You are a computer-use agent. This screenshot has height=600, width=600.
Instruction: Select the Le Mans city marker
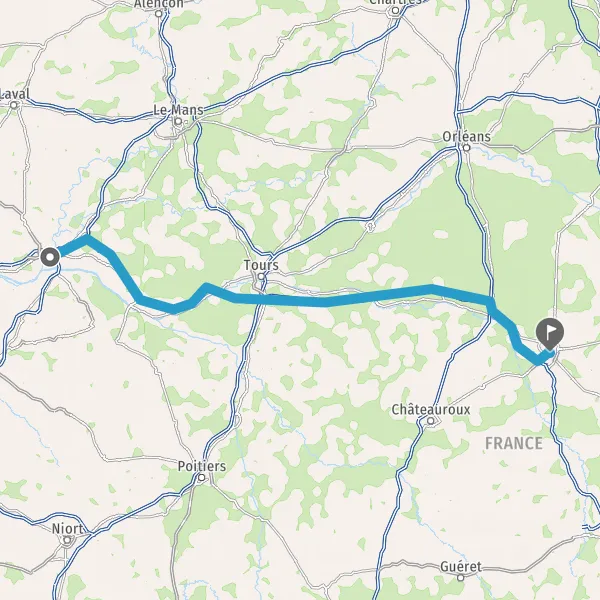(178, 122)
